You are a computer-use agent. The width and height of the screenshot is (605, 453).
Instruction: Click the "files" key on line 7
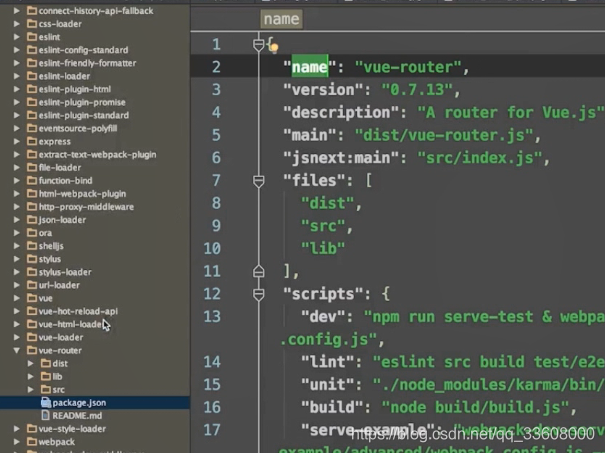tap(314, 181)
